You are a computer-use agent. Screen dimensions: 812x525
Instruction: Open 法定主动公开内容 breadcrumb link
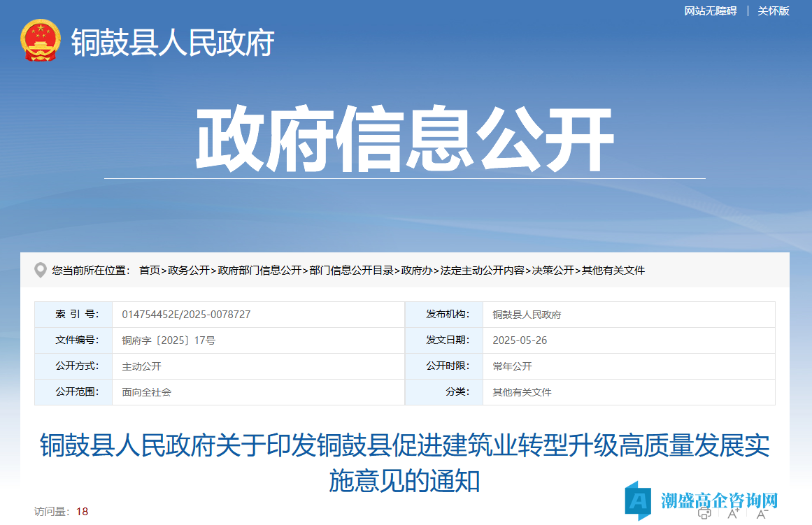pyautogui.click(x=482, y=271)
